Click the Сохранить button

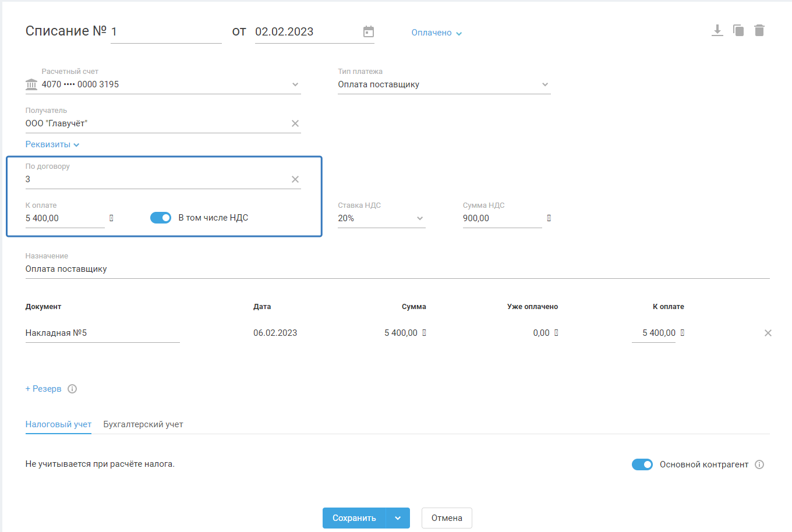pos(354,518)
